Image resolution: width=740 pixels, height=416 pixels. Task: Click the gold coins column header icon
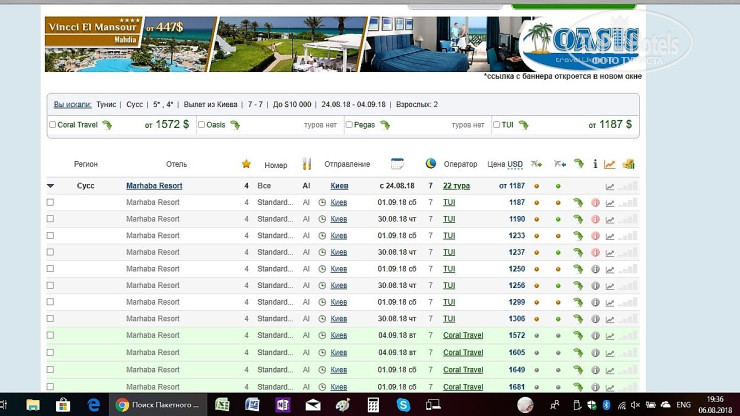(x=628, y=164)
